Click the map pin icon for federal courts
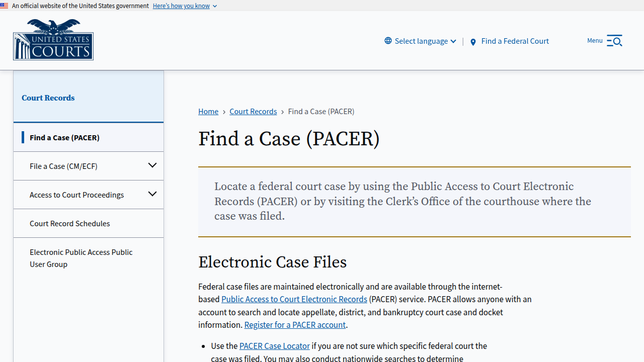The height and width of the screenshot is (362, 644). click(473, 42)
